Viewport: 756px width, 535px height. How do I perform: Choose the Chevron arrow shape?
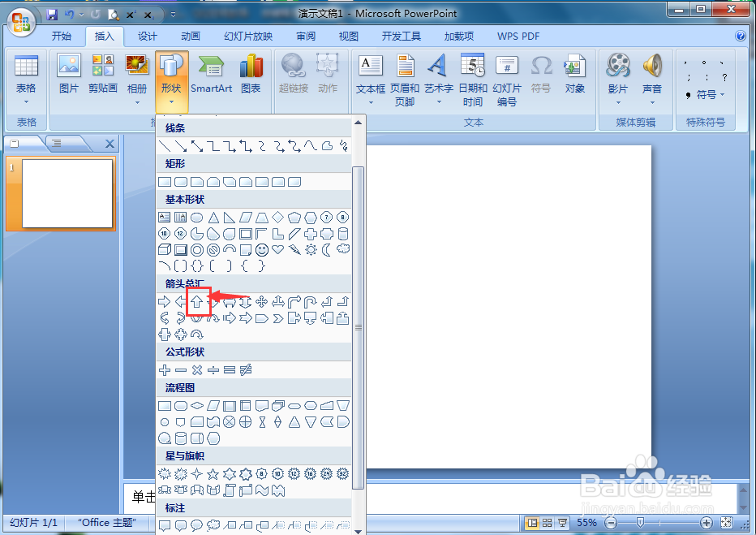tap(278, 318)
